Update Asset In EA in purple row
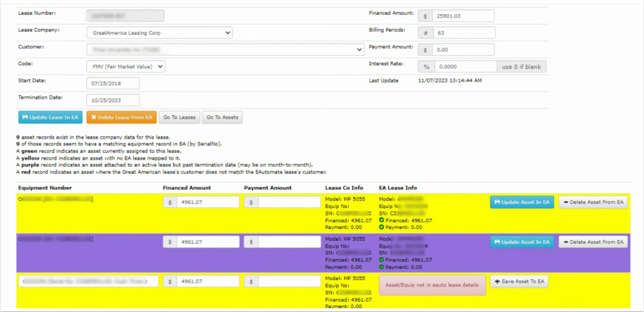Viewport: 644px width, 312px height. coord(522,242)
